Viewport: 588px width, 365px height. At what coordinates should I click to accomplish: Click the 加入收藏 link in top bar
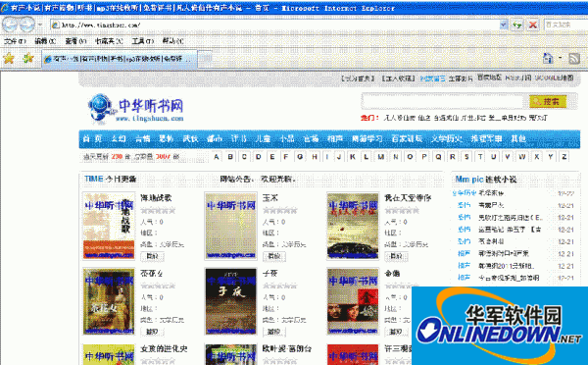(x=398, y=78)
